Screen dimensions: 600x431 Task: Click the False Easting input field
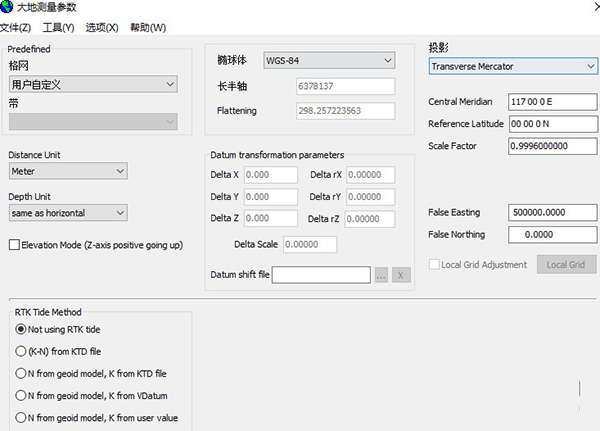tap(552, 213)
